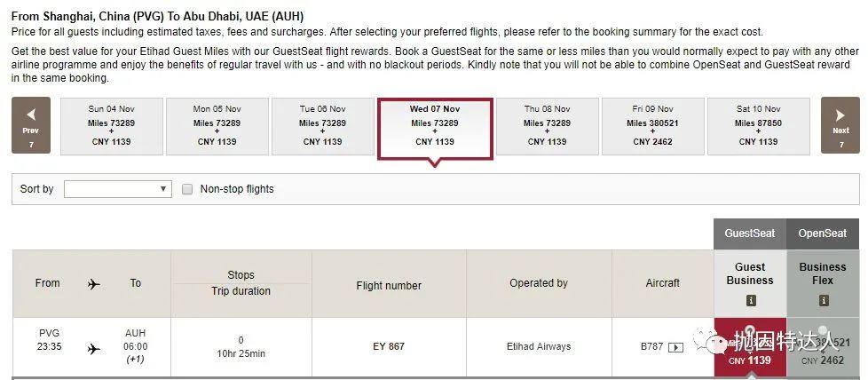Click the Guest Business info icon

750,301
